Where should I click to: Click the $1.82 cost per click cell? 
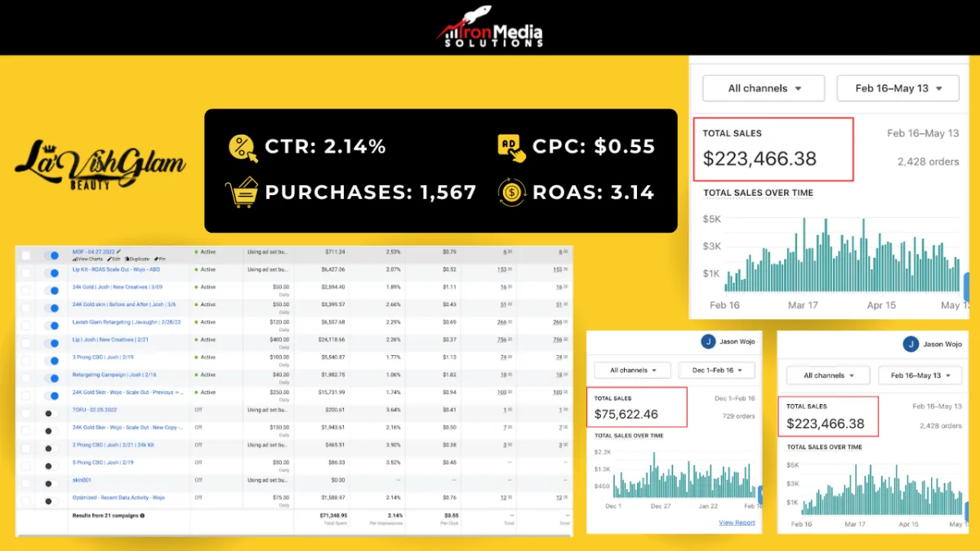pos(448,375)
